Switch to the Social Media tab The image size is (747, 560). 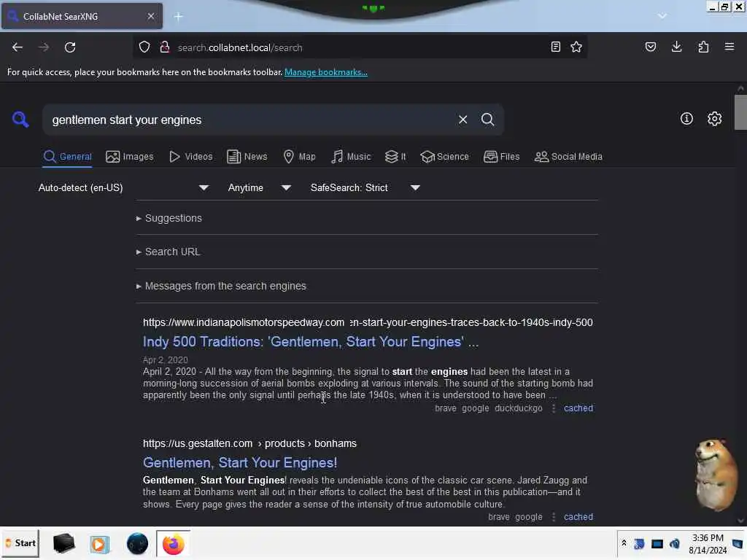click(568, 157)
